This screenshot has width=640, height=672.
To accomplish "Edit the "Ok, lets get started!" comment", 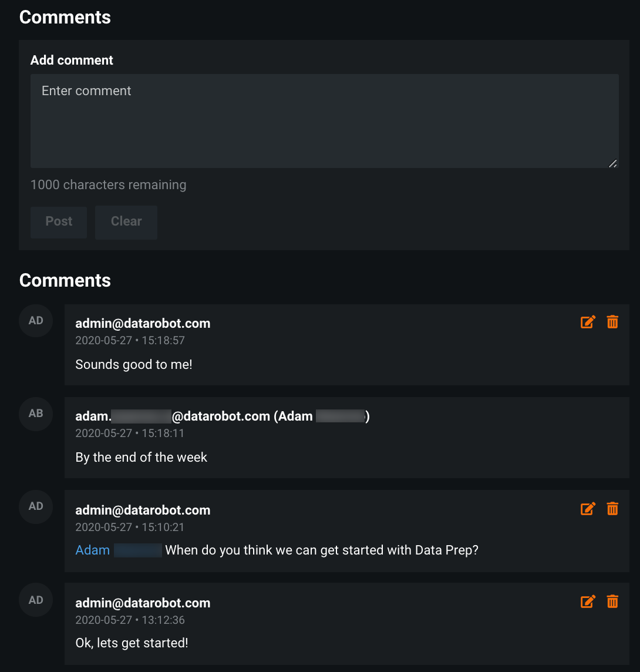I will [x=588, y=602].
